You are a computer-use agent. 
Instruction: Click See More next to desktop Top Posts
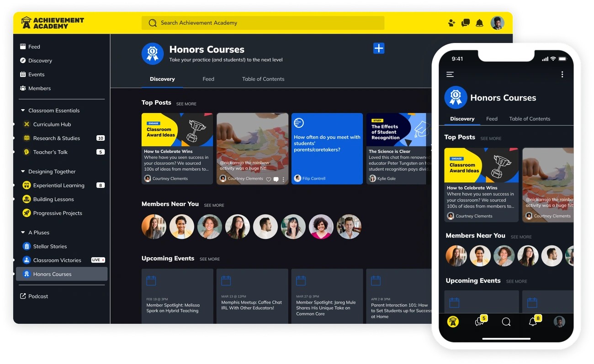186,104
